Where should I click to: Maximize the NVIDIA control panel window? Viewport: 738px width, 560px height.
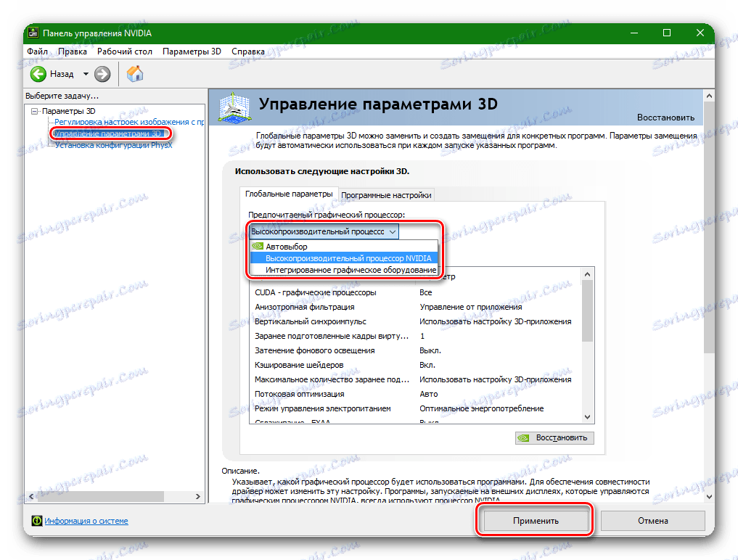click(667, 33)
